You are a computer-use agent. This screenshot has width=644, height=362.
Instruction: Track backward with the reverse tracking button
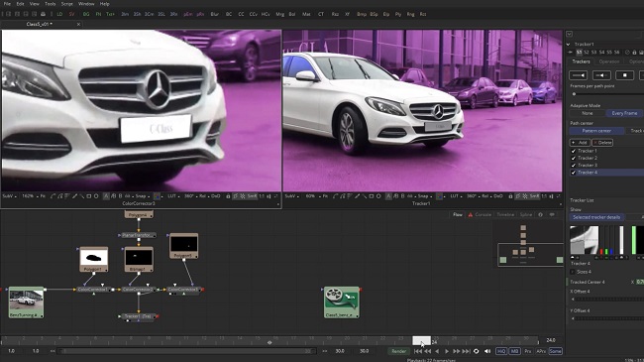tap(578, 75)
